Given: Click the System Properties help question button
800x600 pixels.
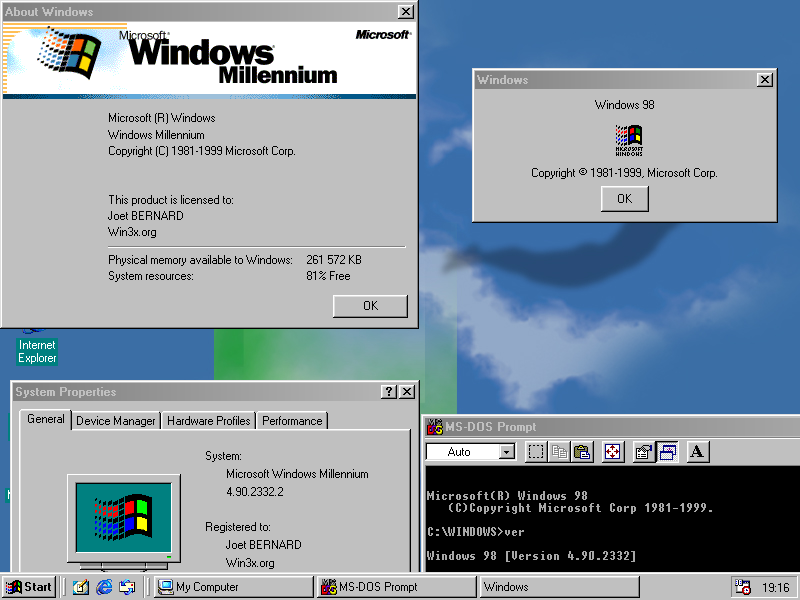Looking at the screenshot, I should pos(389,392).
